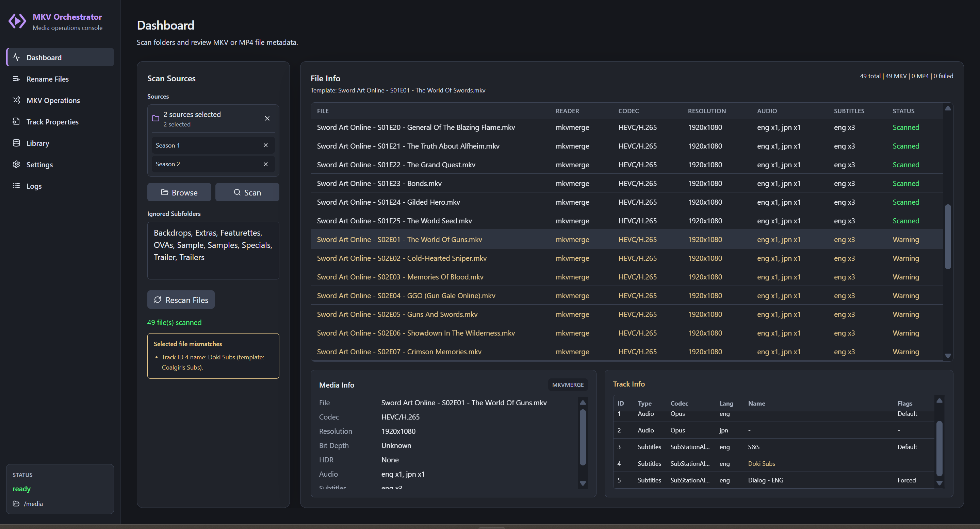
Task: Click the Rescan Files button
Action: tap(181, 300)
